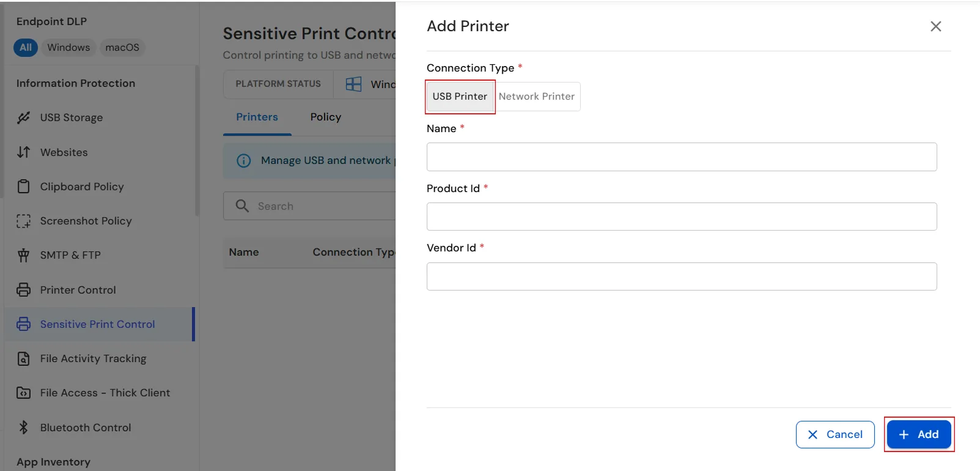Click the Vendor Id input field

pos(682,276)
